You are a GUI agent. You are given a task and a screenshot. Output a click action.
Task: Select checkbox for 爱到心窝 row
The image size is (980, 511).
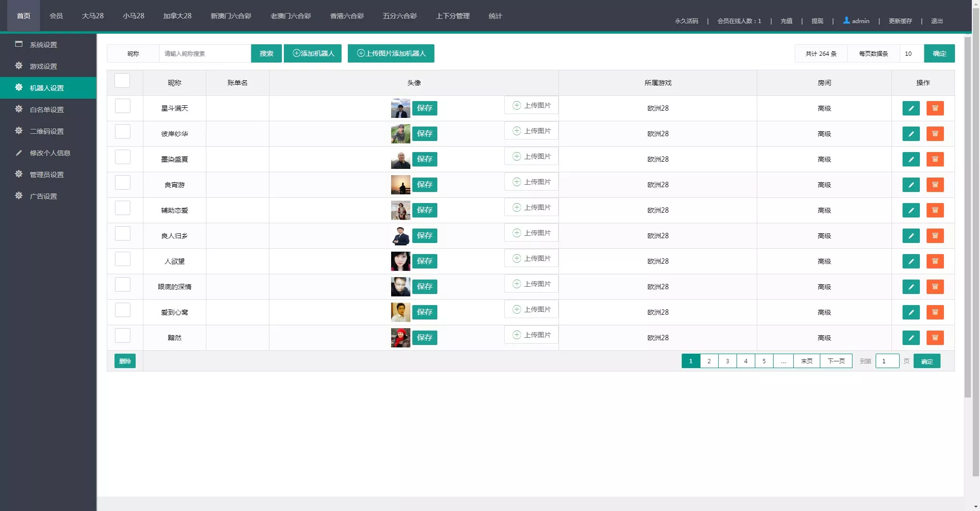point(123,310)
